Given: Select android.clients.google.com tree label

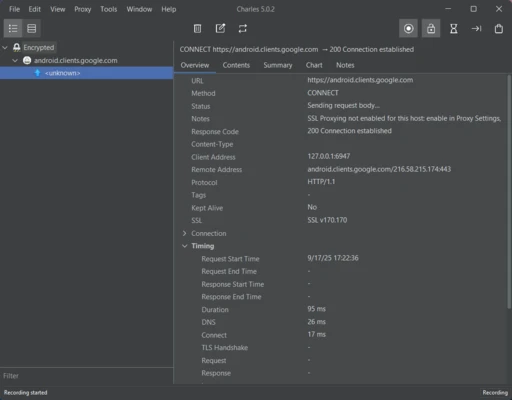Looking at the screenshot, I should click(76, 60).
